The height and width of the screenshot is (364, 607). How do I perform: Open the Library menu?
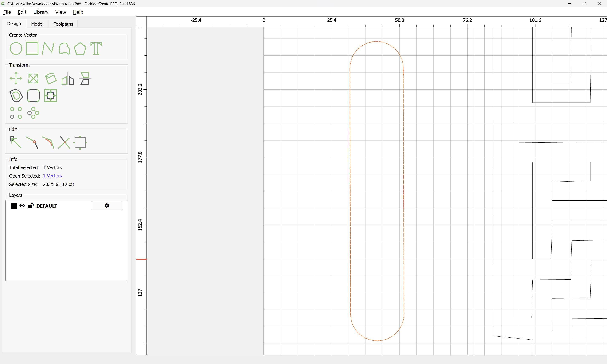(x=41, y=12)
